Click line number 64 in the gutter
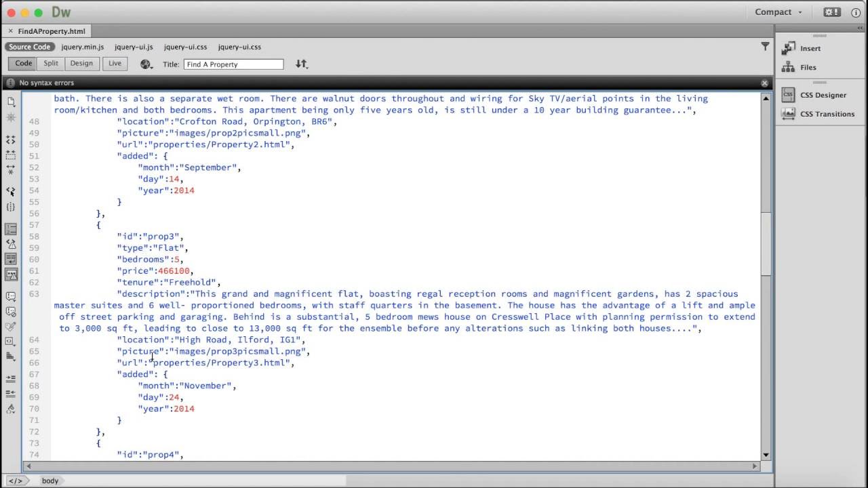Screen dimensions: 868x488 click(x=35, y=340)
